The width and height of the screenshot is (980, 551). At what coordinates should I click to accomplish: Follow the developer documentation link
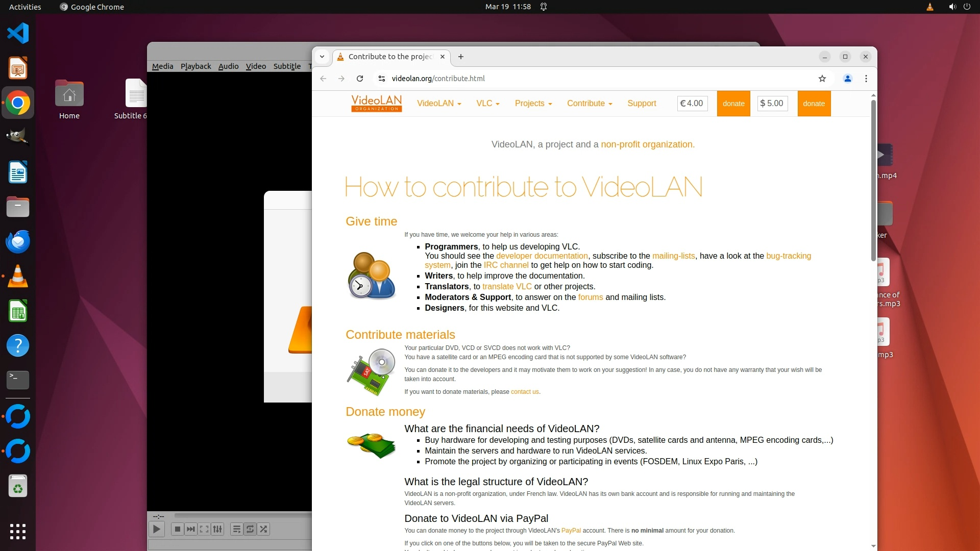[x=542, y=256]
